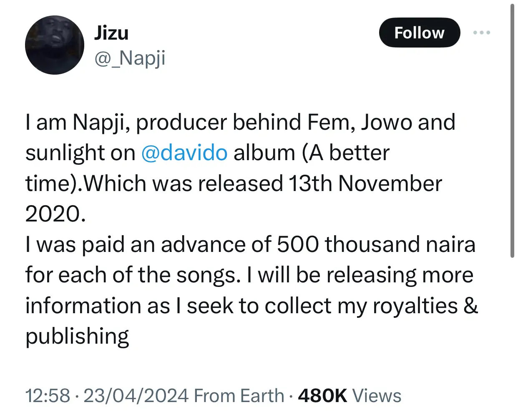Open Jizu's profile picture
The image size is (518, 420).
(x=55, y=45)
